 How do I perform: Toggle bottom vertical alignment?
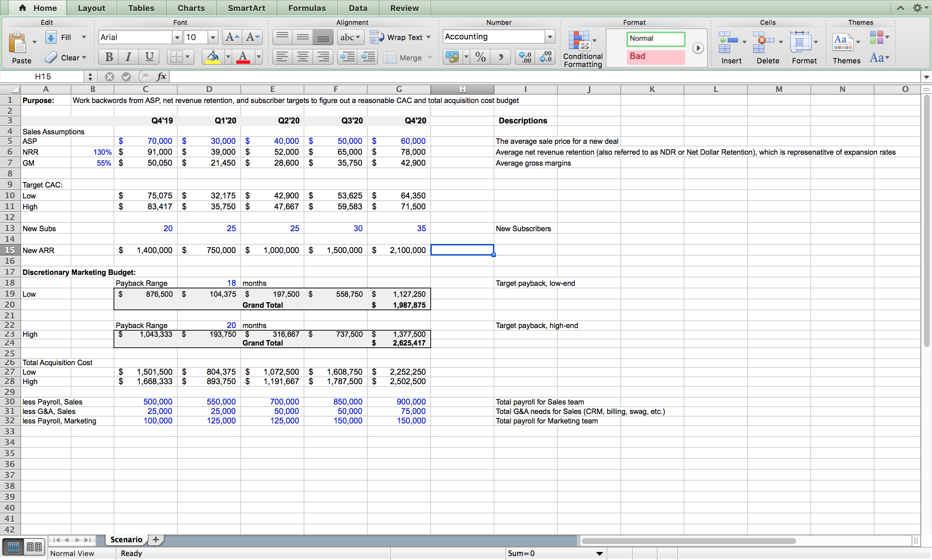pos(323,37)
